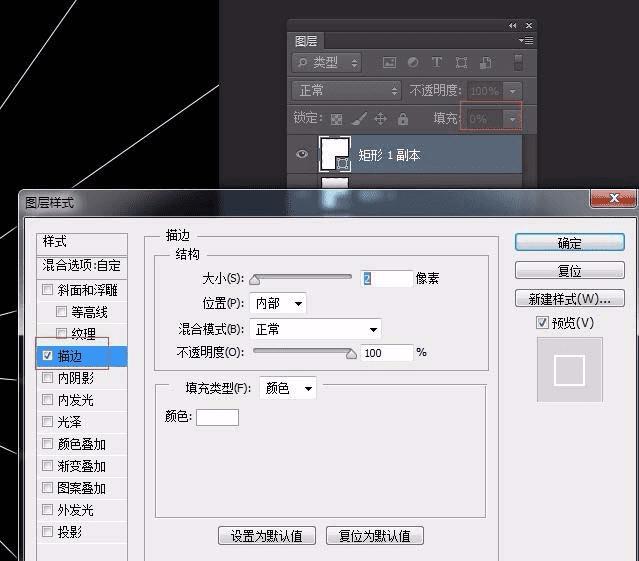Enable 投影 checkbox
Viewport: 639px width, 561px height.
pyautogui.click(x=47, y=532)
